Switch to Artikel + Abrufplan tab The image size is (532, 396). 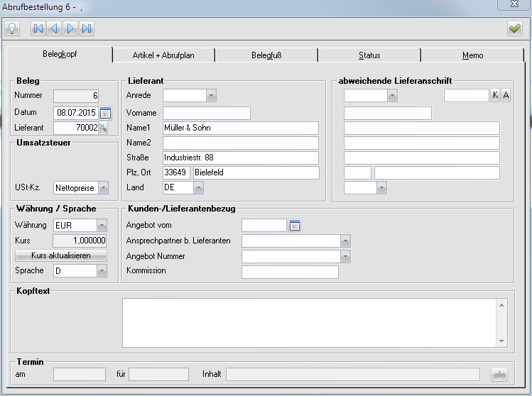pyautogui.click(x=163, y=55)
